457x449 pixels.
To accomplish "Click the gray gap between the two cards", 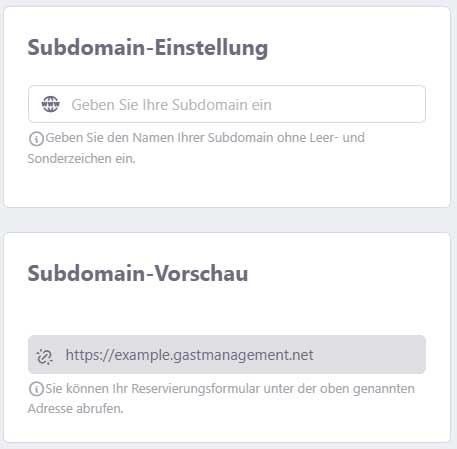I will pos(228,220).
